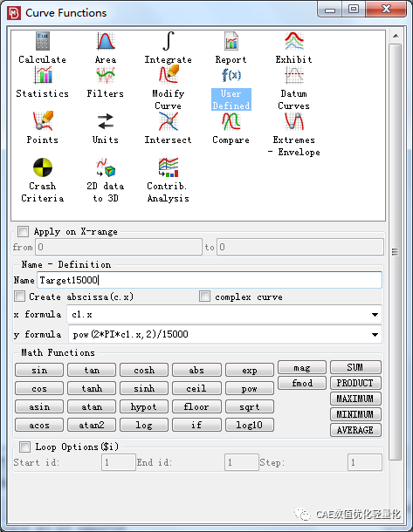The width and height of the screenshot is (413, 532).
Task: Select the Extremes - Envelope icon
Action: (x=294, y=134)
